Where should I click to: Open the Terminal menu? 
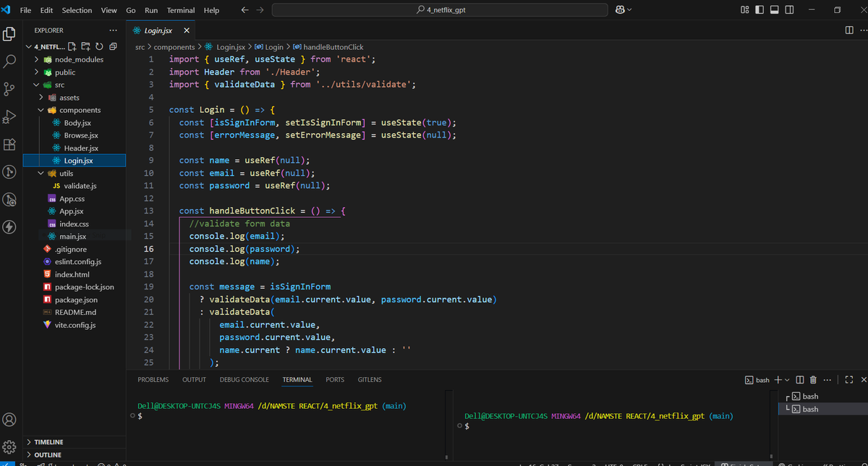click(181, 10)
